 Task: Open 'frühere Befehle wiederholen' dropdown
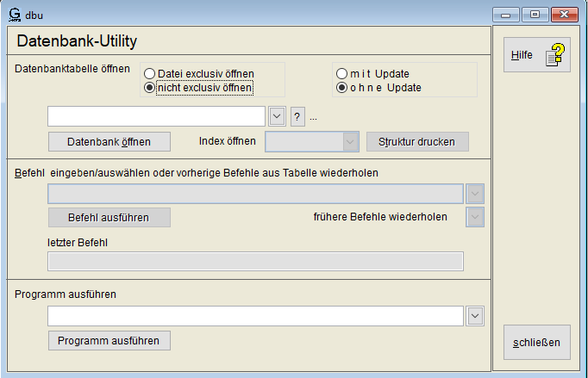click(x=475, y=217)
